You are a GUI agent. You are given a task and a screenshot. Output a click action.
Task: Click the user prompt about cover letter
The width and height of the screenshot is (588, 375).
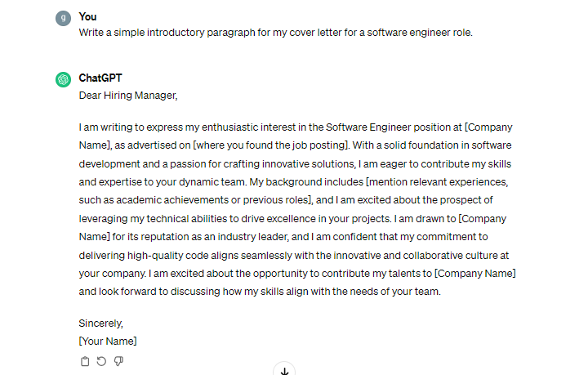coord(287,33)
